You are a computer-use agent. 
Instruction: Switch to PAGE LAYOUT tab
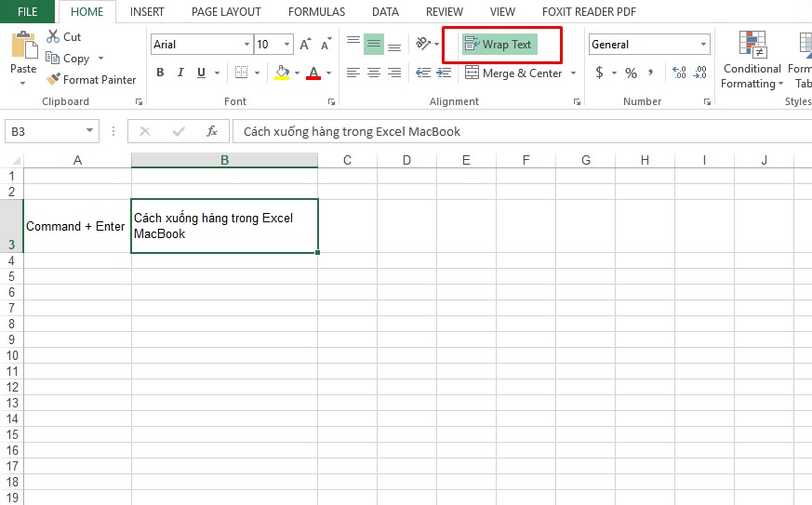[226, 11]
